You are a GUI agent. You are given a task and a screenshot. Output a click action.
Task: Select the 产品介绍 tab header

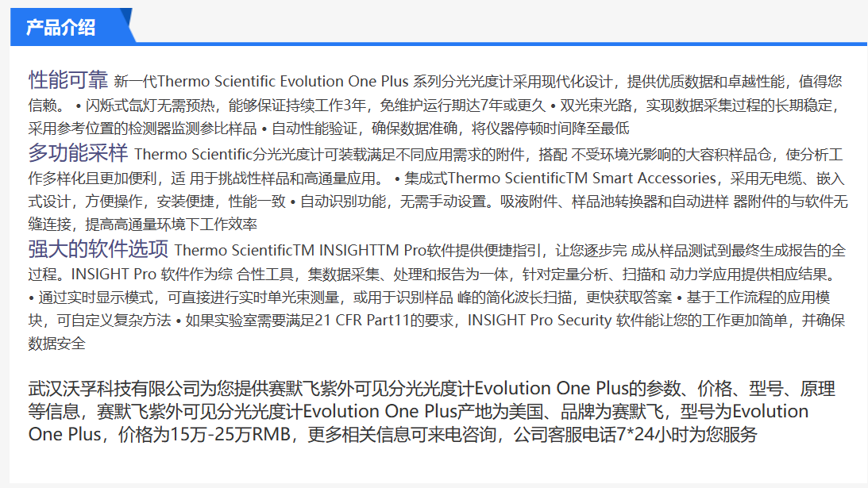click(x=61, y=28)
